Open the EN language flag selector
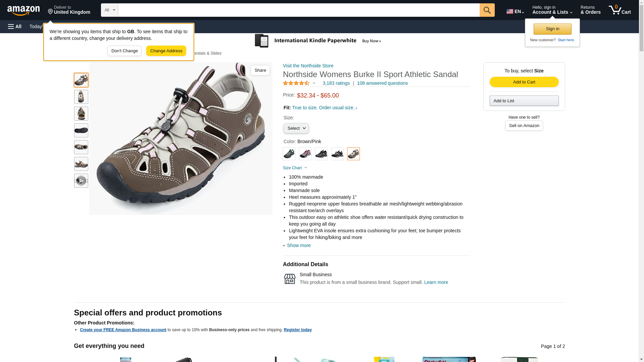Screen dimensions: 644x362 (x=515, y=11)
